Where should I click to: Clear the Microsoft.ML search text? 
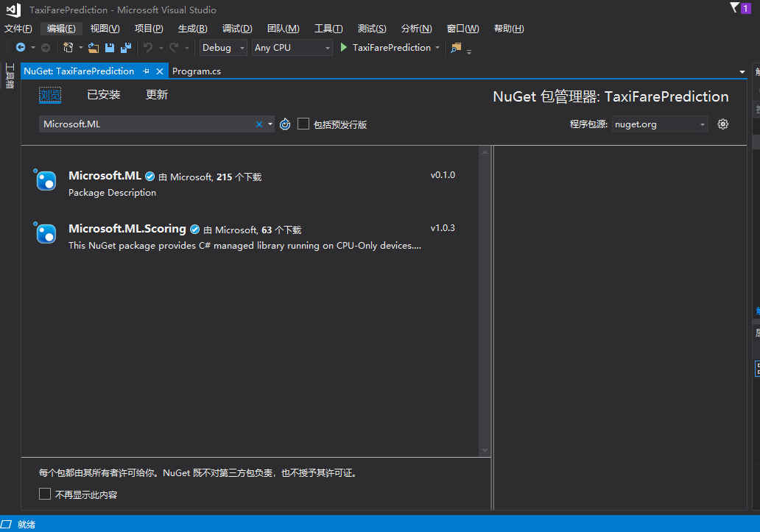258,124
